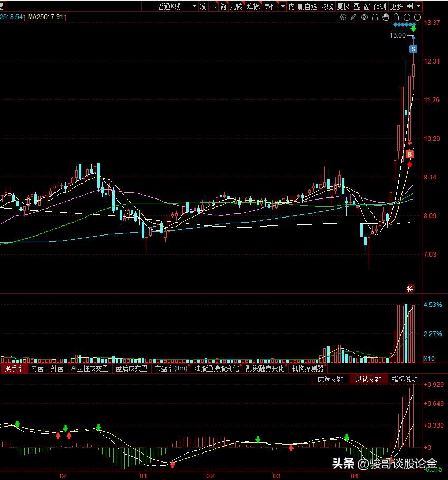Toggle the chart lock icon
The height and width of the screenshot is (480, 448).
coord(396,17)
